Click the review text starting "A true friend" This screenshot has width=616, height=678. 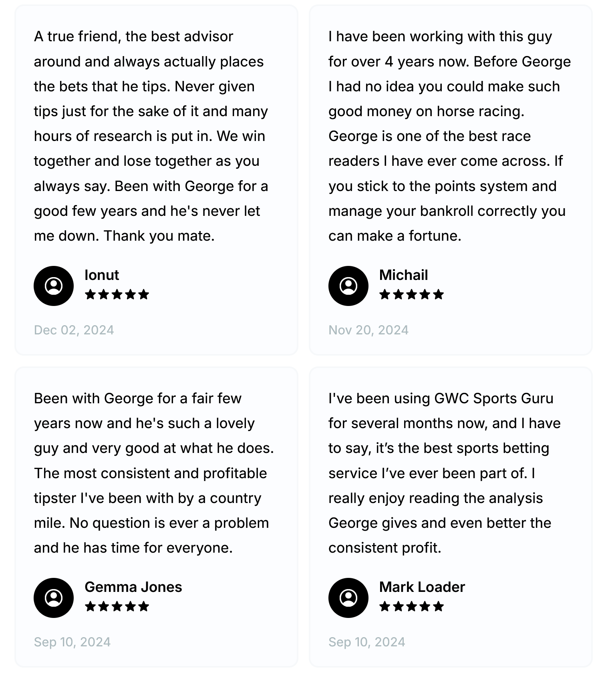click(151, 136)
